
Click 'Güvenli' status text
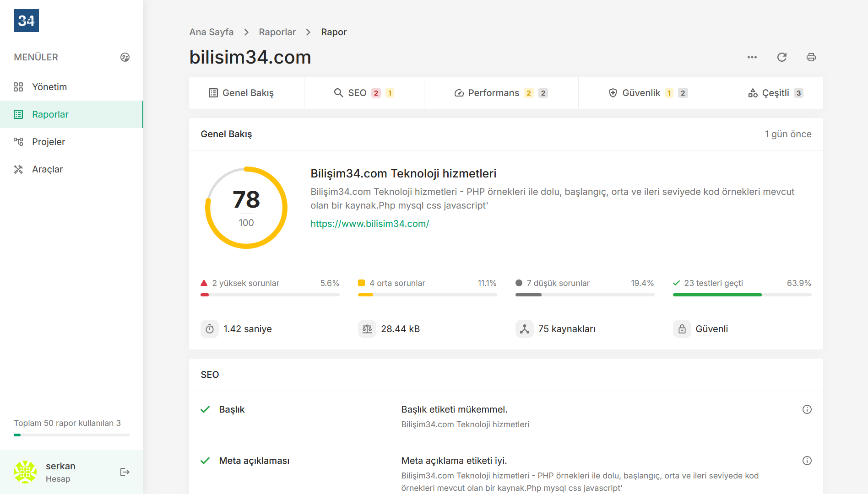point(711,329)
